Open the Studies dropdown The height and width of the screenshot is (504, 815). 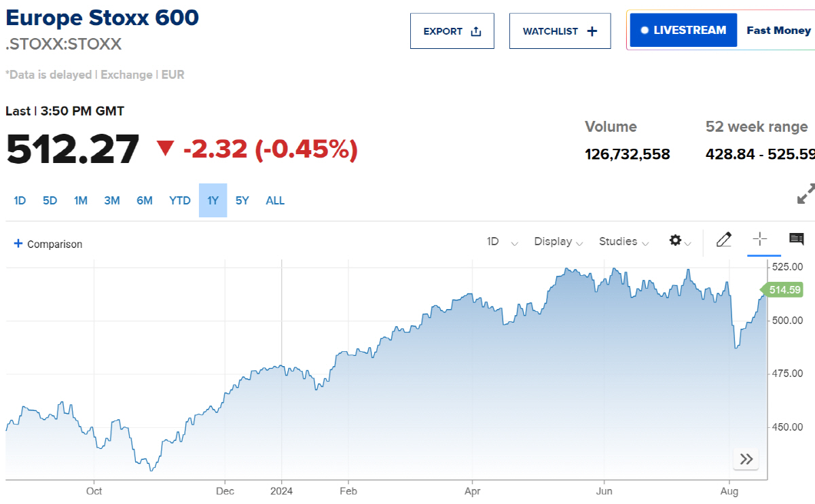tap(623, 242)
